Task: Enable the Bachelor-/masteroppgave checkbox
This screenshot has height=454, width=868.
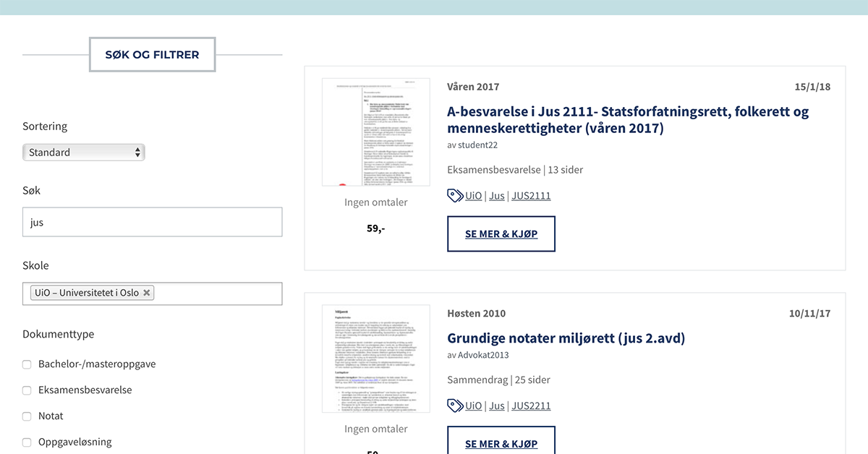Action: point(27,364)
